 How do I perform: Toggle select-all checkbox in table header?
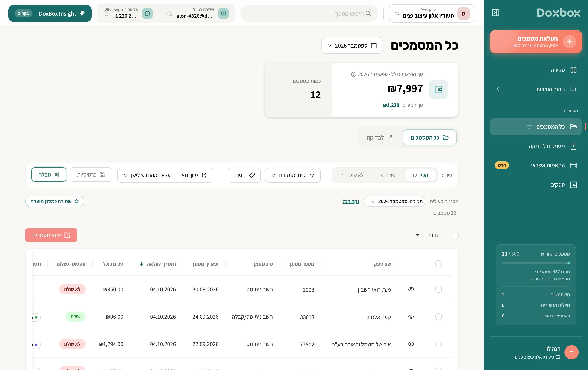click(x=438, y=264)
